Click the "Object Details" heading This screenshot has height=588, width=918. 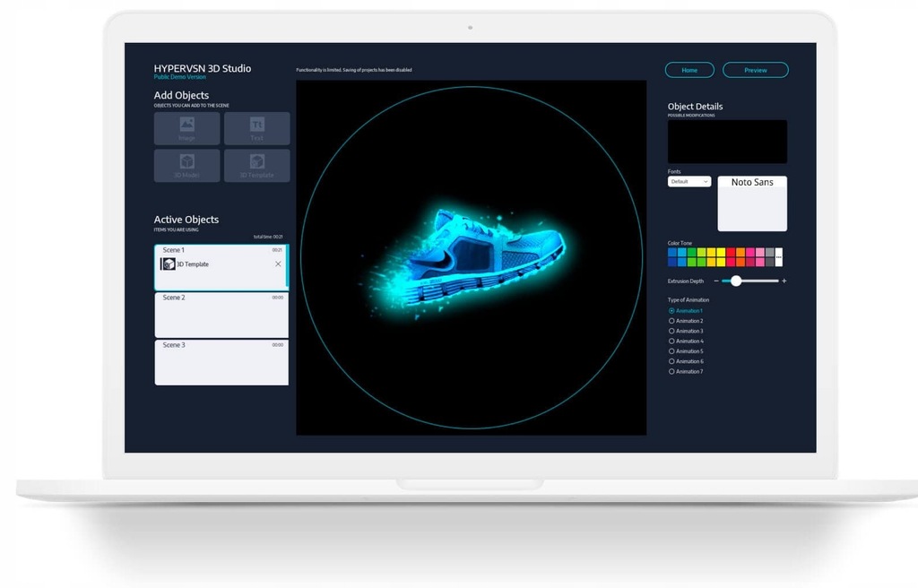[x=695, y=106]
